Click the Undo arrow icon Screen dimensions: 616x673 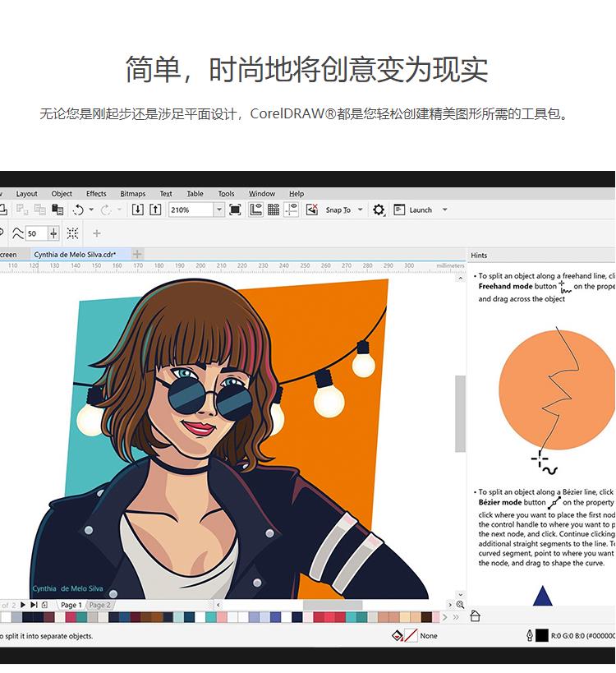click(x=78, y=210)
